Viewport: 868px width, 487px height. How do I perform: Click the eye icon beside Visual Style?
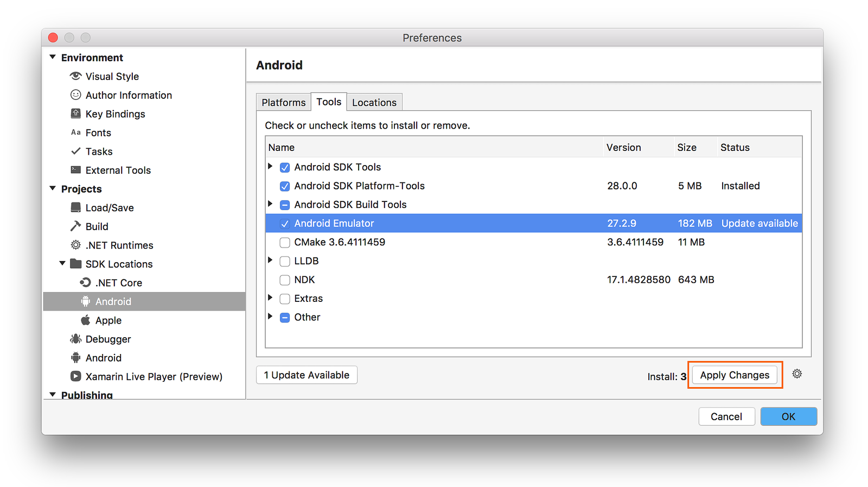(76, 76)
